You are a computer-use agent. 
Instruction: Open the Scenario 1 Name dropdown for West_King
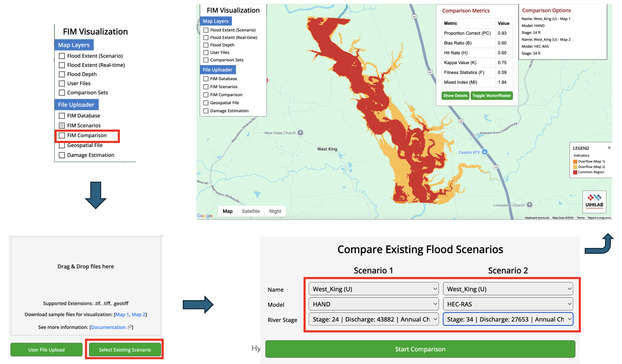373,289
